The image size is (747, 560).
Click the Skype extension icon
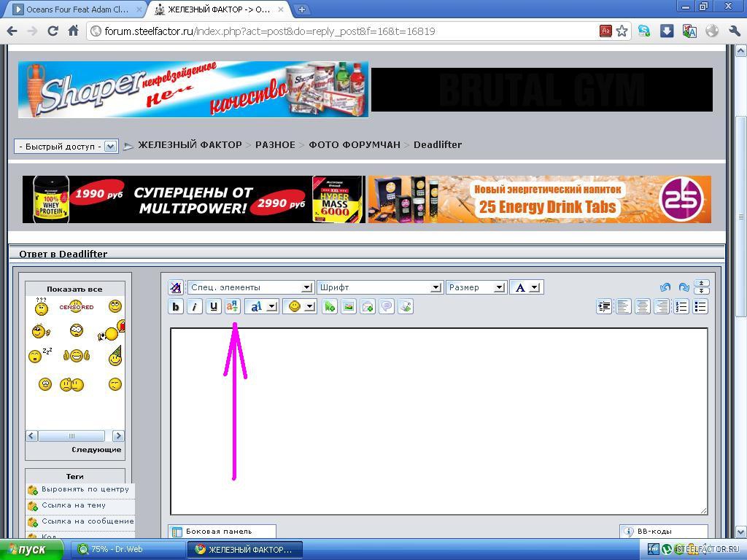(644, 31)
